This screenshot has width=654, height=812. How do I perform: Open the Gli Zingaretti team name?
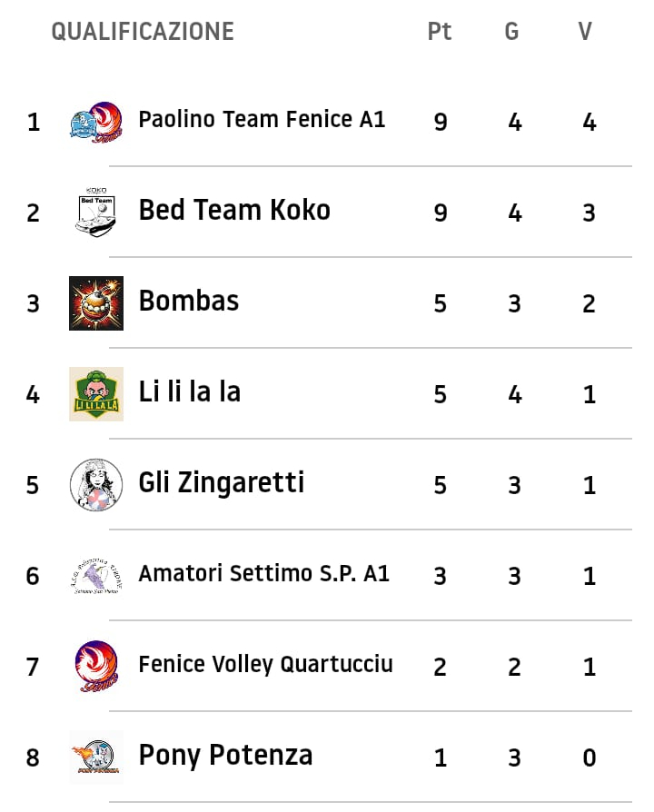(x=221, y=482)
